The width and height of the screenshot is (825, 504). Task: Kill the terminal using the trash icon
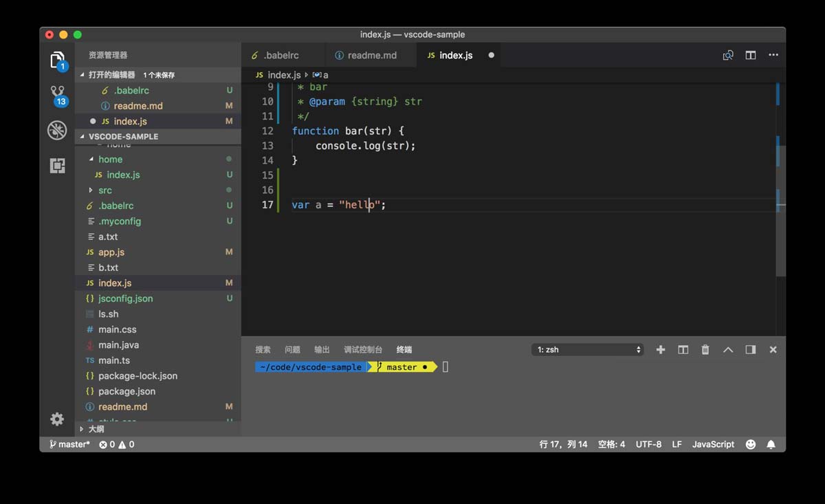705,349
